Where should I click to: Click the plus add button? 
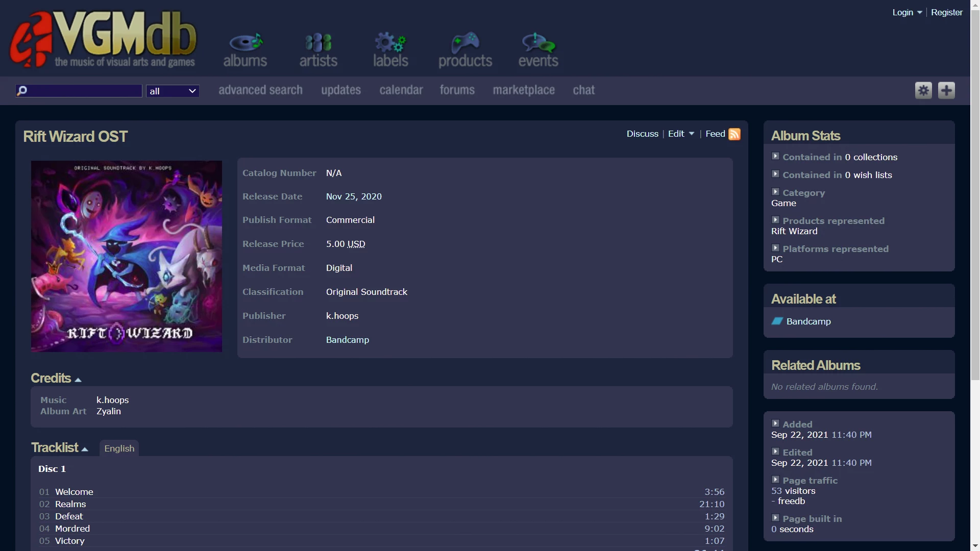(946, 91)
